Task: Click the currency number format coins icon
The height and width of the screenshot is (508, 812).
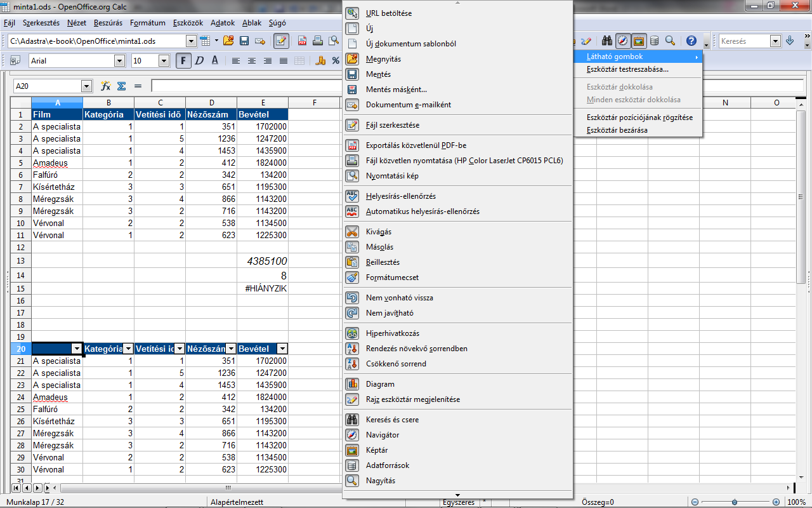Action: coord(320,60)
